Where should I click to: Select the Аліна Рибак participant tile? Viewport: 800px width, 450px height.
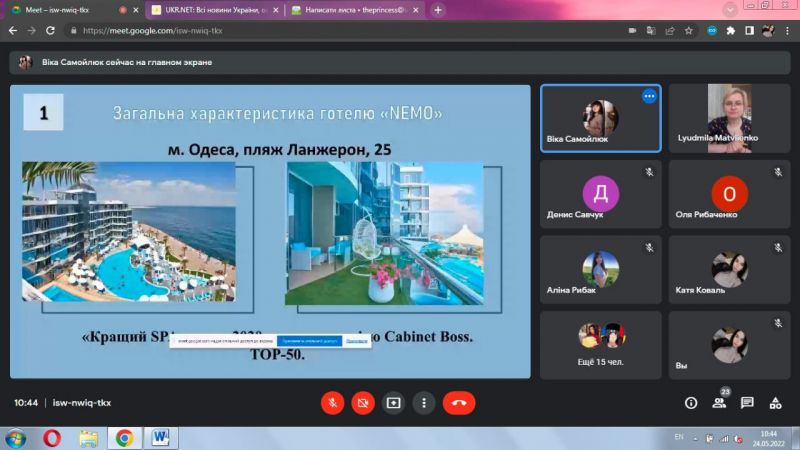(x=601, y=269)
